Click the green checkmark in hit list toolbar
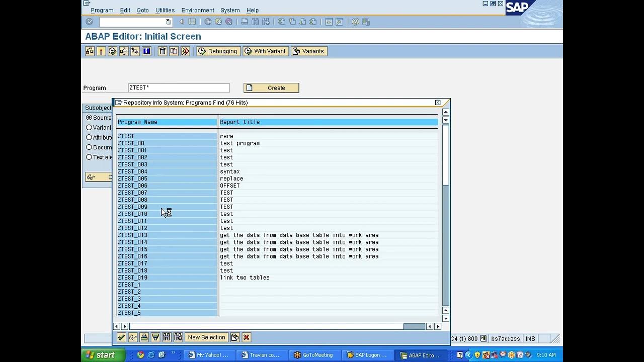 (121, 337)
